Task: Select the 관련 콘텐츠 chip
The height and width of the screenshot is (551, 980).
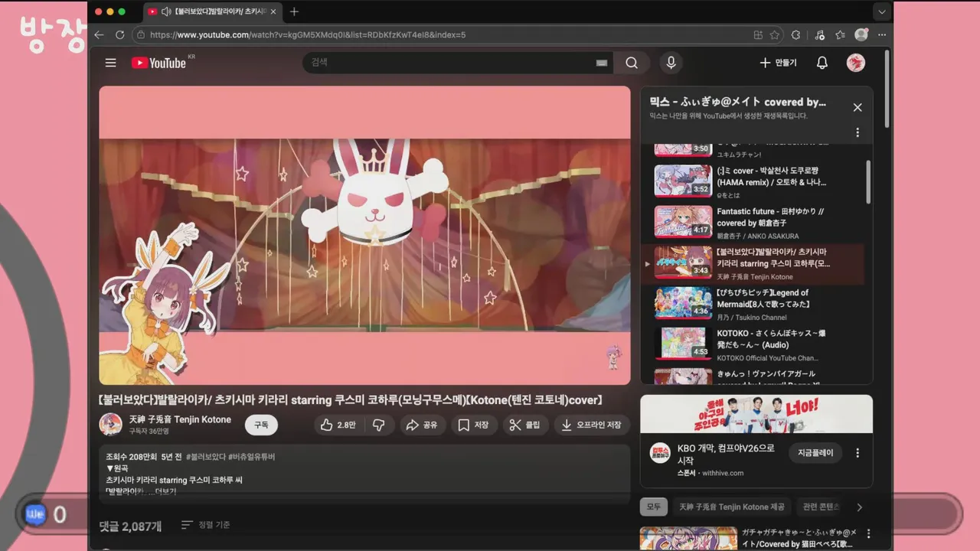Action: pos(822,507)
